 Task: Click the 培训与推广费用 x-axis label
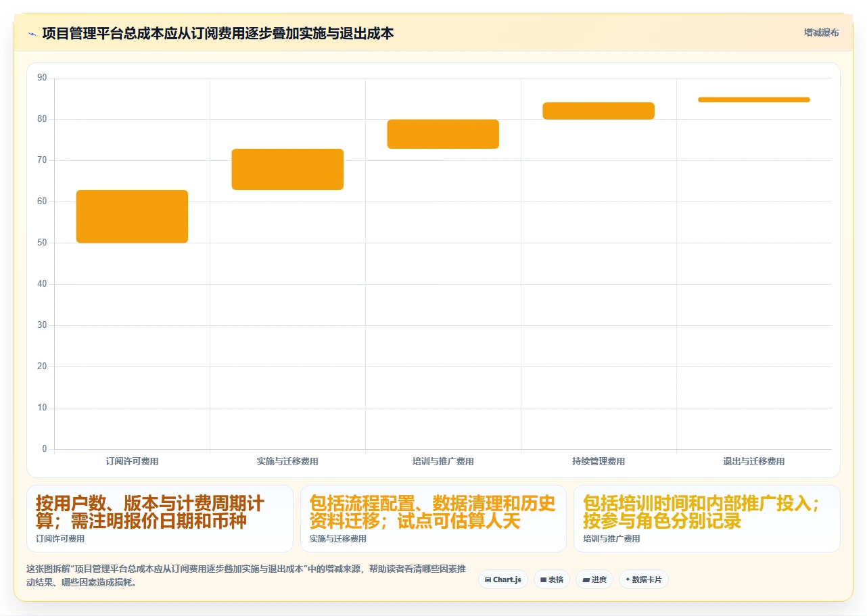(x=443, y=461)
